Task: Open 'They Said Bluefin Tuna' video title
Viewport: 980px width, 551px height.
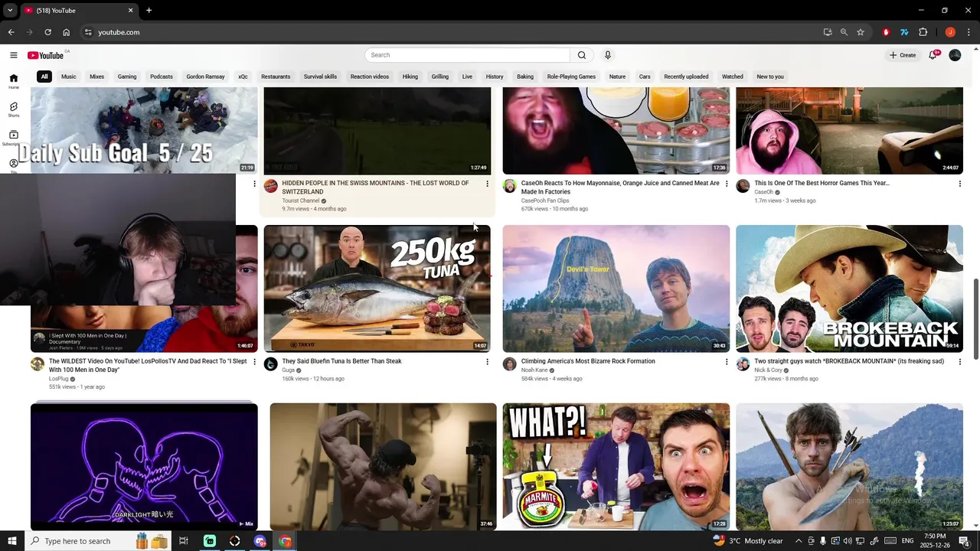Action: tap(341, 361)
